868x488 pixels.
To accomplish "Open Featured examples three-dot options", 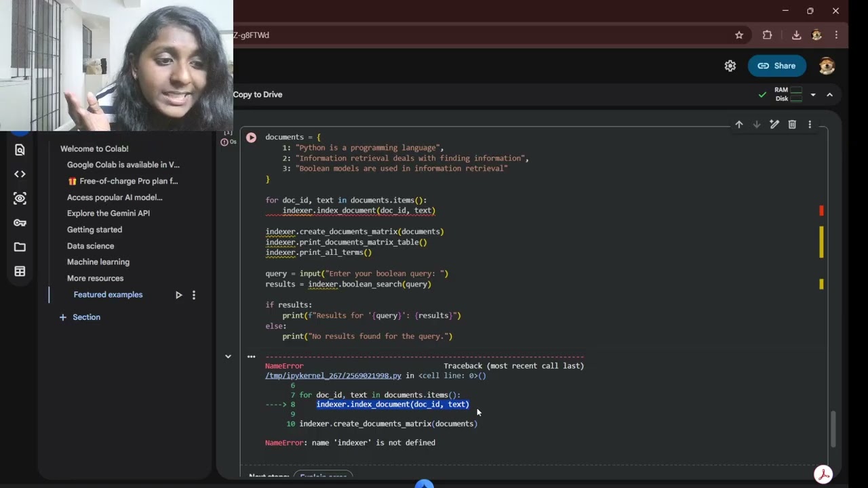I will tap(194, 295).
